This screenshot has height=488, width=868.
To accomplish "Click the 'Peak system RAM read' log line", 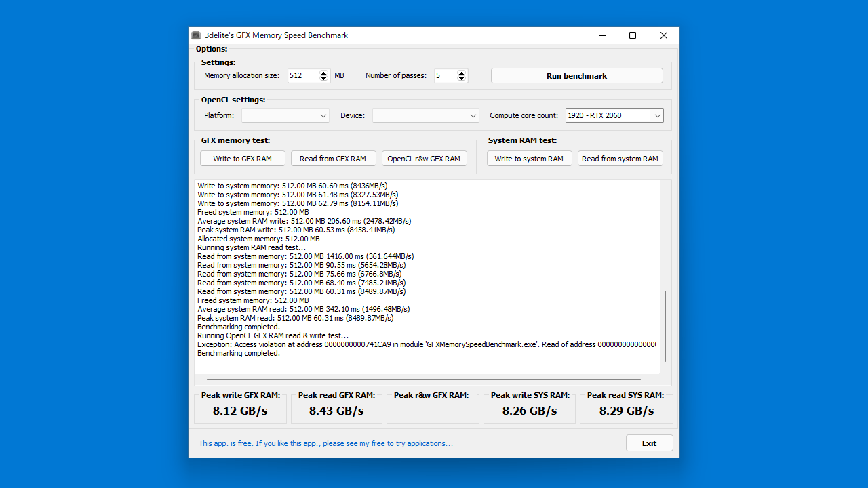I will (296, 318).
